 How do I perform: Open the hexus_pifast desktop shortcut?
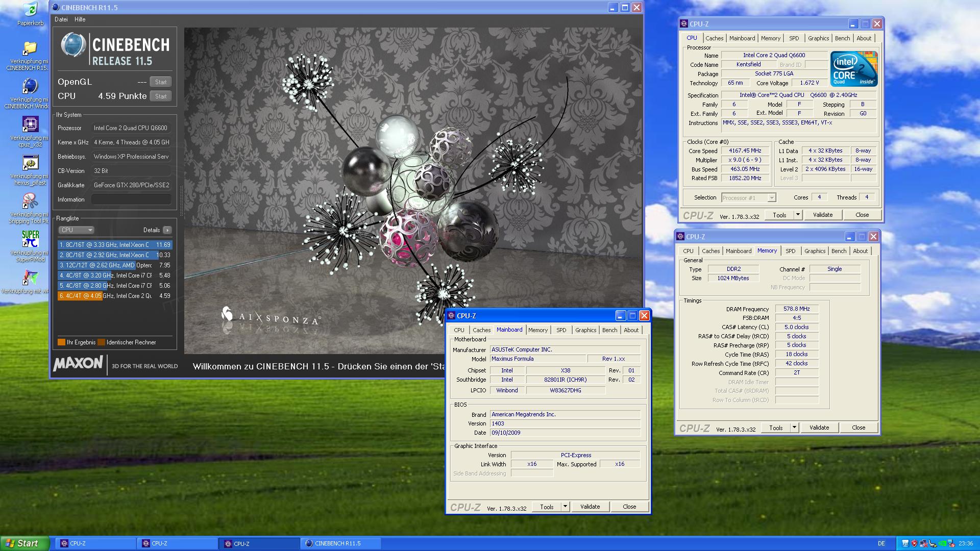click(x=30, y=163)
